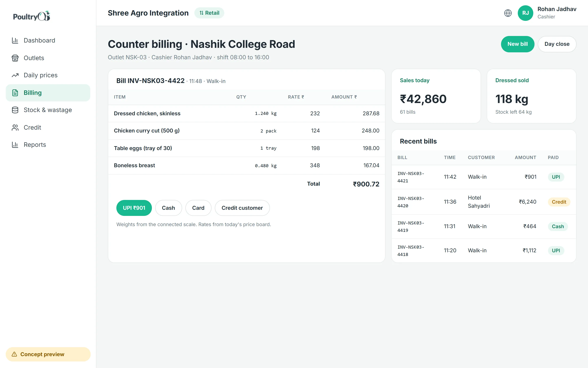The width and height of the screenshot is (588, 368).
Task: Choose Cash payment option
Action: (x=168, y=208)
